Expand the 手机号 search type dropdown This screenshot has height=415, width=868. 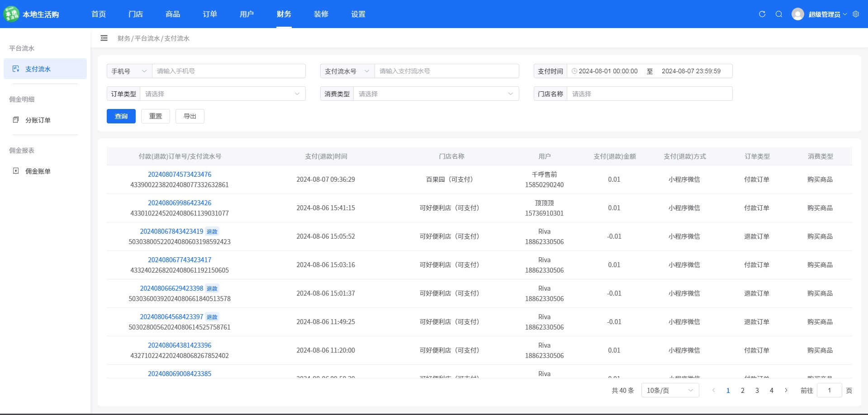129,71
